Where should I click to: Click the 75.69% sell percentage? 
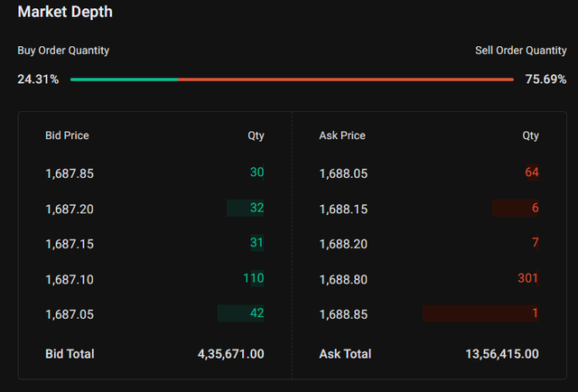(545, 79)
